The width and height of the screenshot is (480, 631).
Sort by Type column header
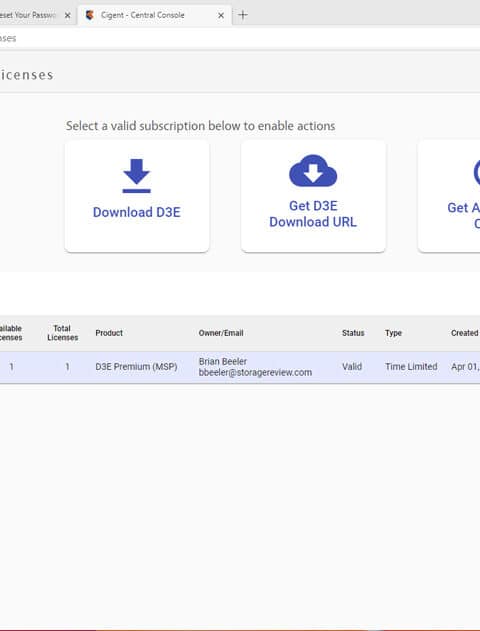[x=393, y=333]
